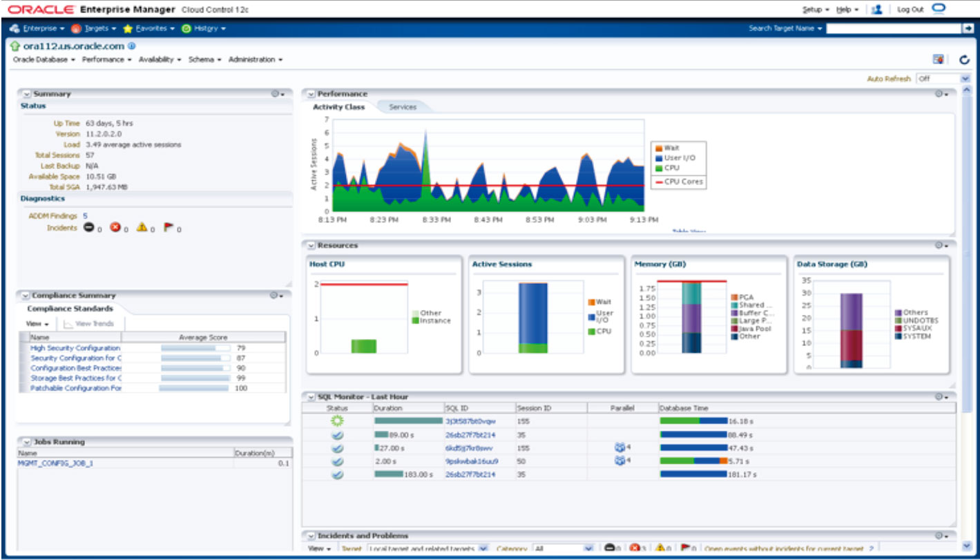Open the Auto Refresh dropdown

pyautogui.click(x=943, y=79)
